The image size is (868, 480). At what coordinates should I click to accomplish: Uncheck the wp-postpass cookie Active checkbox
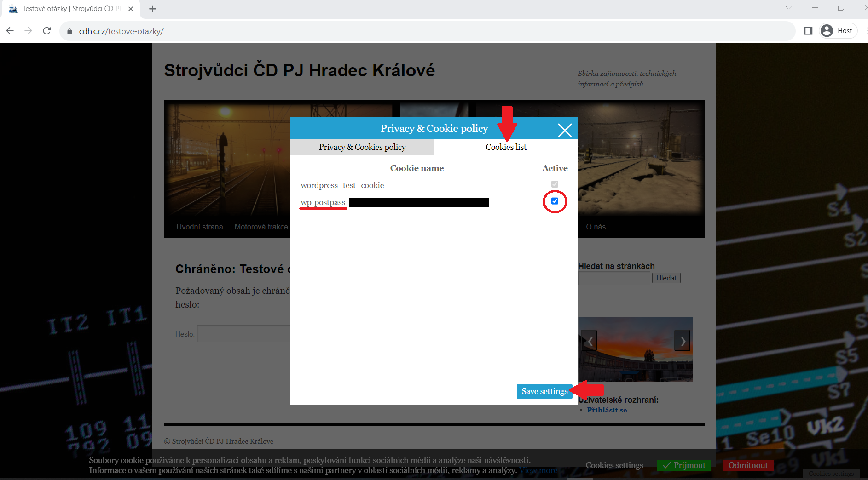coord(555,201)
